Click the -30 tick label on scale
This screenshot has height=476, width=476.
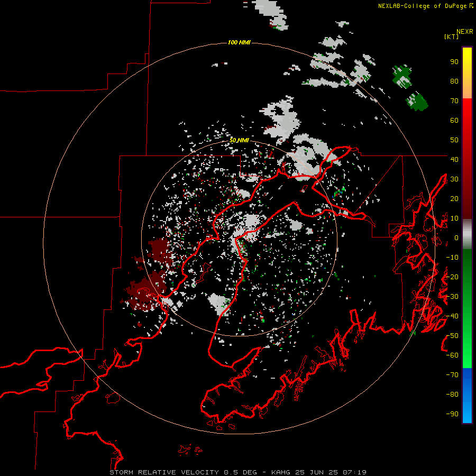[452, 296]
